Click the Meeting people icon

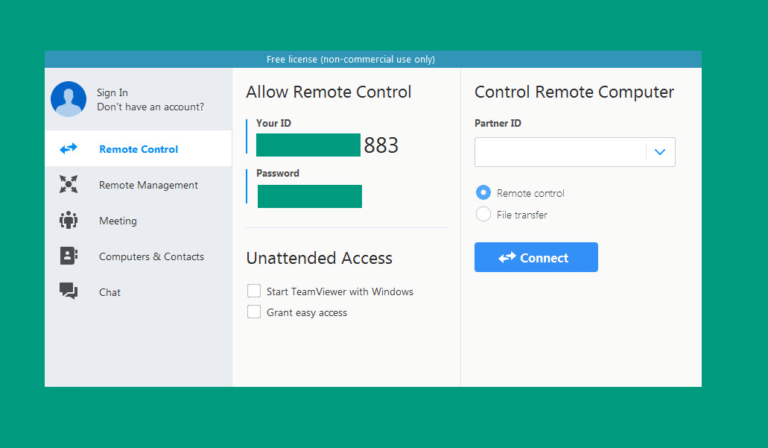(69, 220)
